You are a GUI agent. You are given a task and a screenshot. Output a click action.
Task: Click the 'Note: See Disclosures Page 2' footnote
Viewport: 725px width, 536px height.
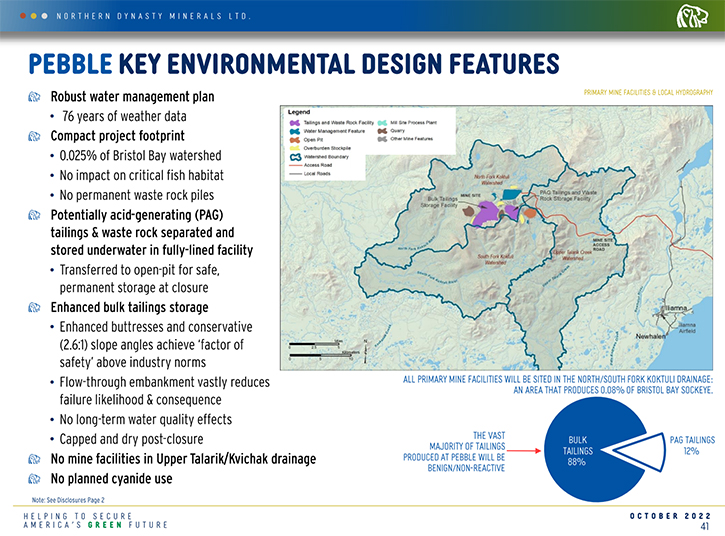[68, 500]
